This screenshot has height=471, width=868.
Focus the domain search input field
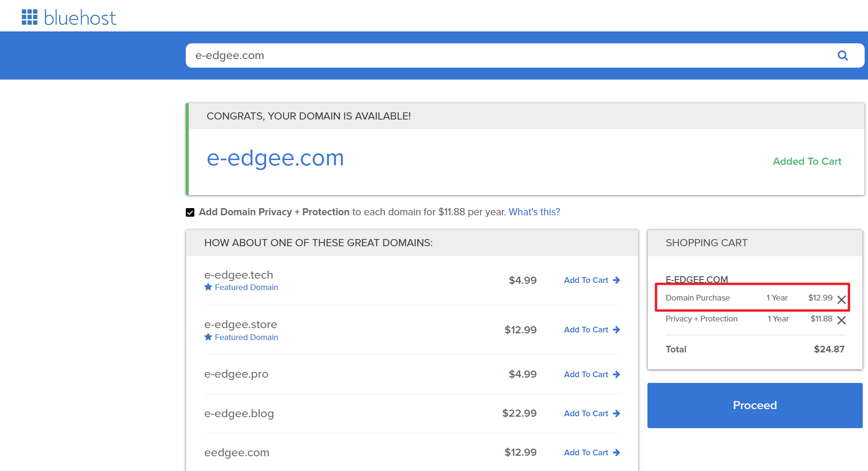click(525, 55)
